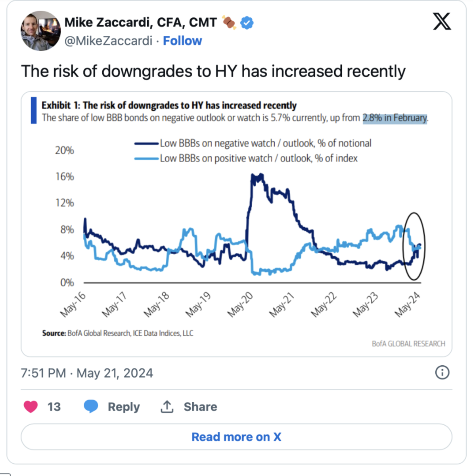Click the Share text label

coord(200,407)
